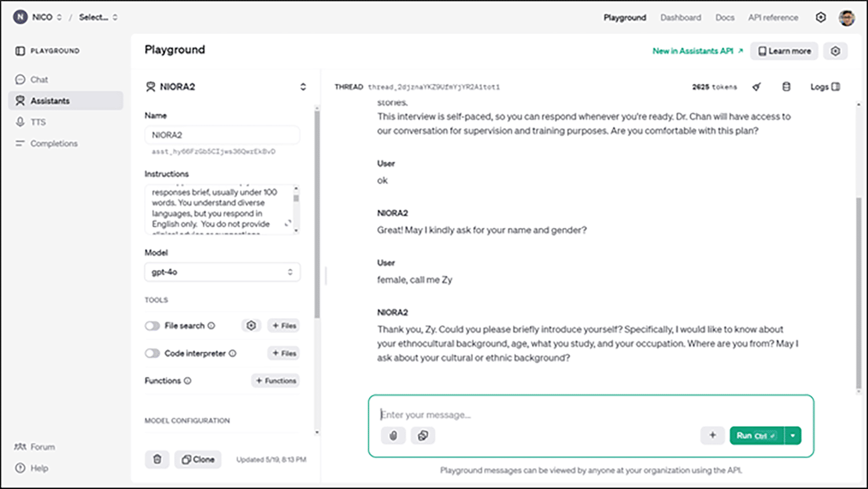Open the Help link
The width and height of the screenshot is (868, 489).
pos(32,468)
